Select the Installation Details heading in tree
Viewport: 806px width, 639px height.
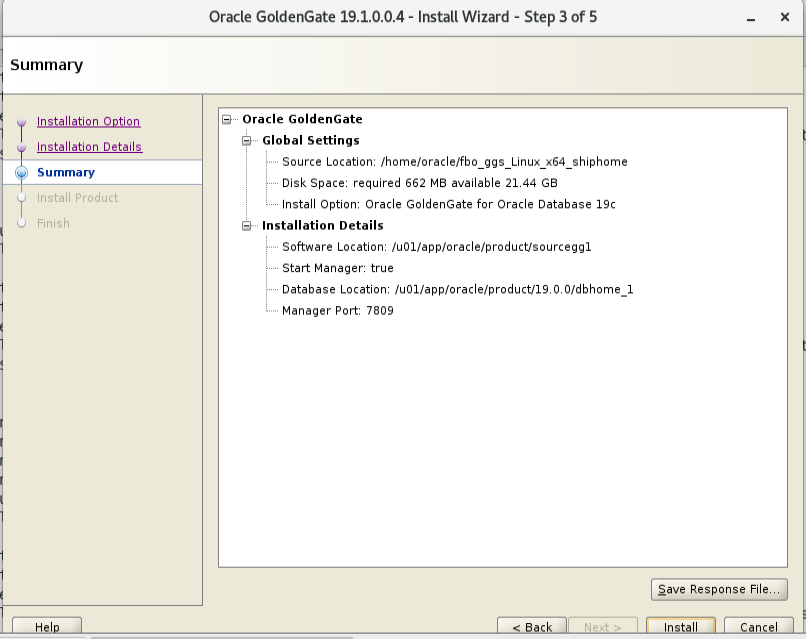coord(323,226)
